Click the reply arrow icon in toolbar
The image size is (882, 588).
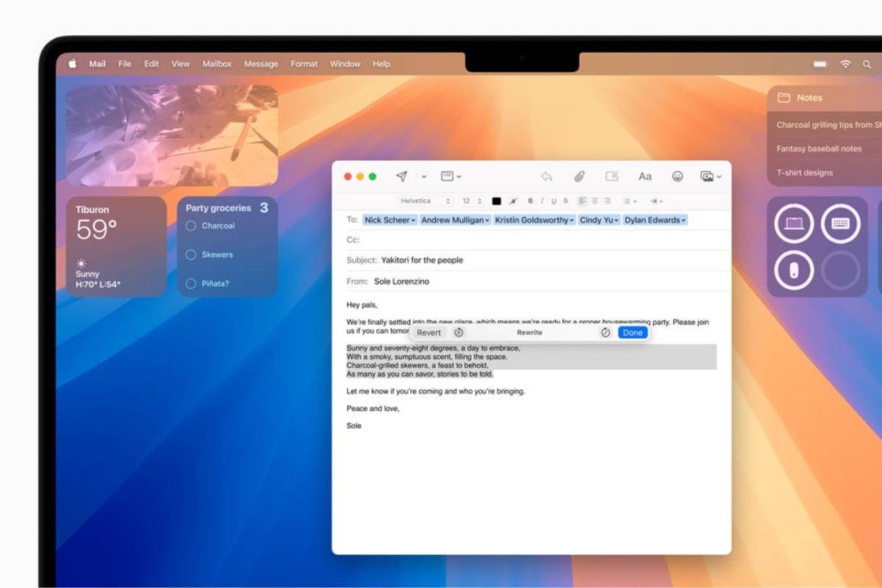click(546, 176)
